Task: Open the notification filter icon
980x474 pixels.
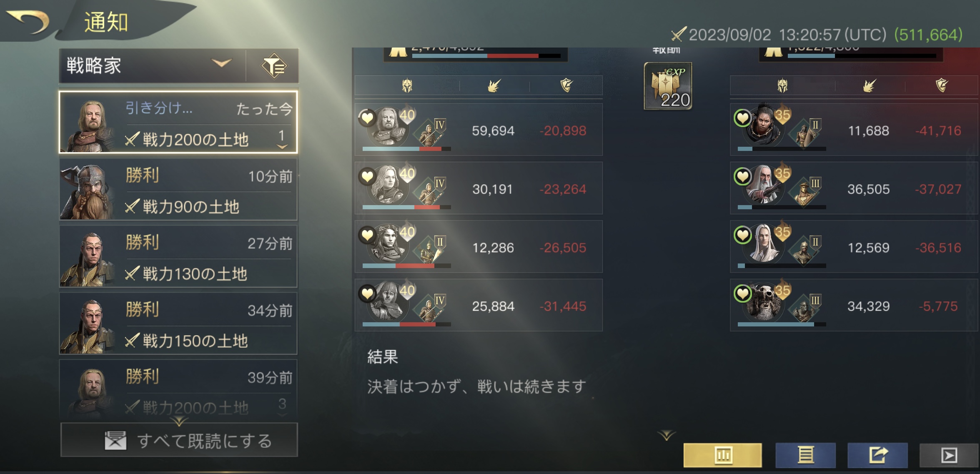Action: (x=273, y=66)
